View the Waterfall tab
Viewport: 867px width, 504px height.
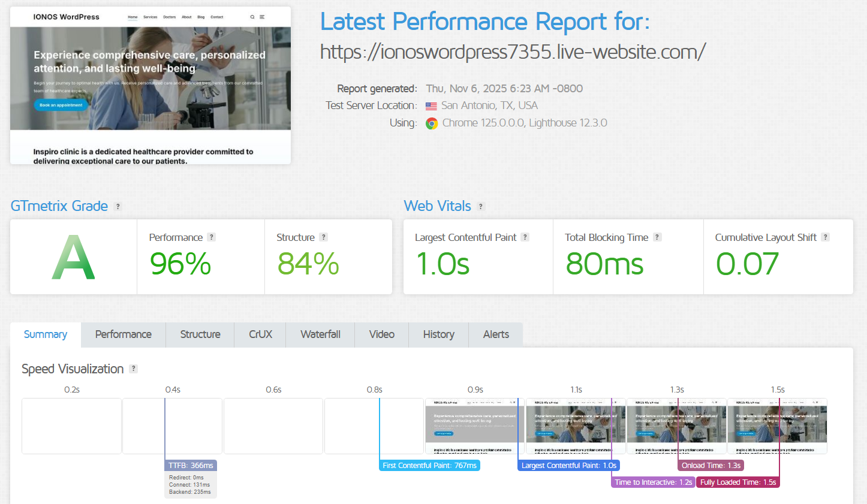click(321, 334)
